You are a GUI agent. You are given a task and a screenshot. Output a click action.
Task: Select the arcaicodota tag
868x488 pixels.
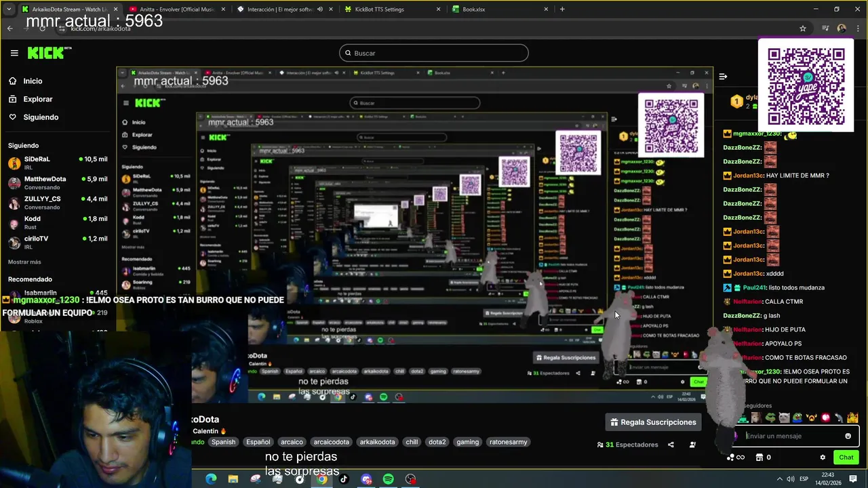[331, 442]
